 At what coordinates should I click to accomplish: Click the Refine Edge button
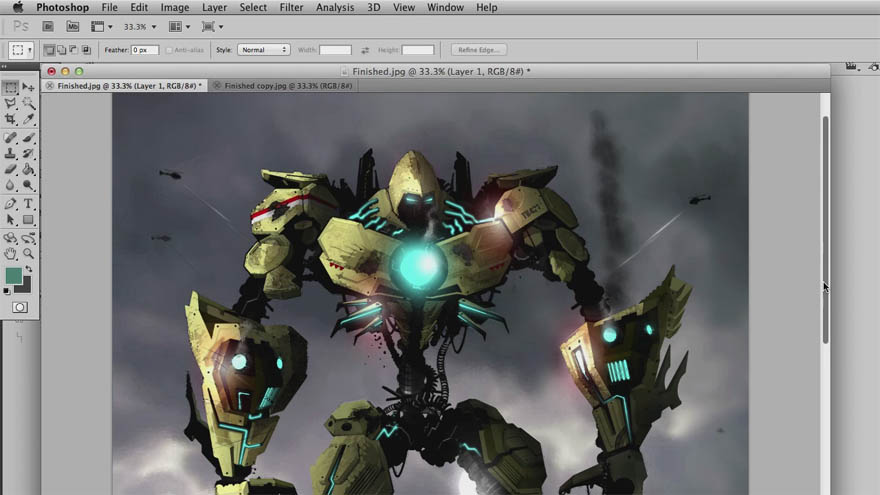479,50
